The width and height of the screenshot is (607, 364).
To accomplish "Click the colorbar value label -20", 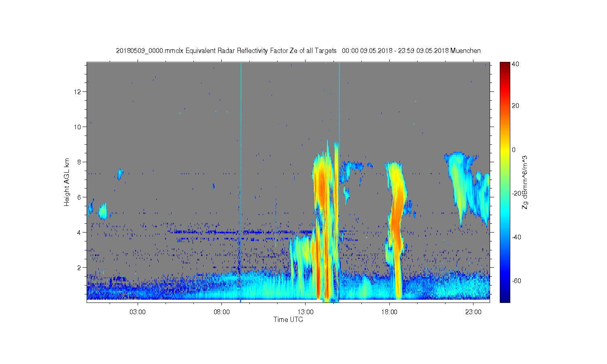I will 516,193.
